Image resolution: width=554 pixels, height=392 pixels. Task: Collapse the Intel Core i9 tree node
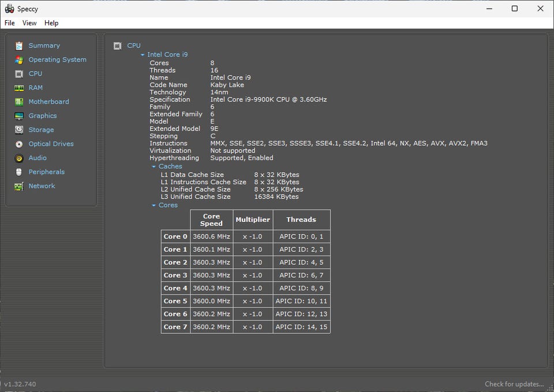[143, 55]
